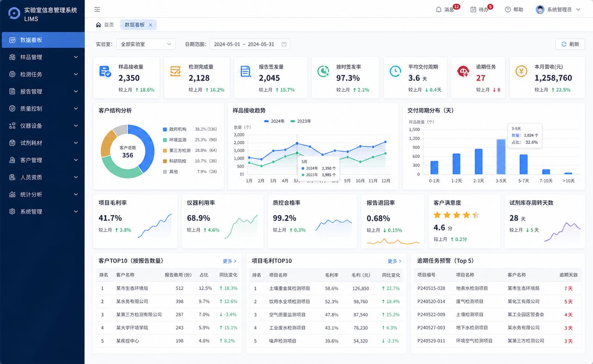Expand 仪器设备 menu chevron

pos(76,126)
